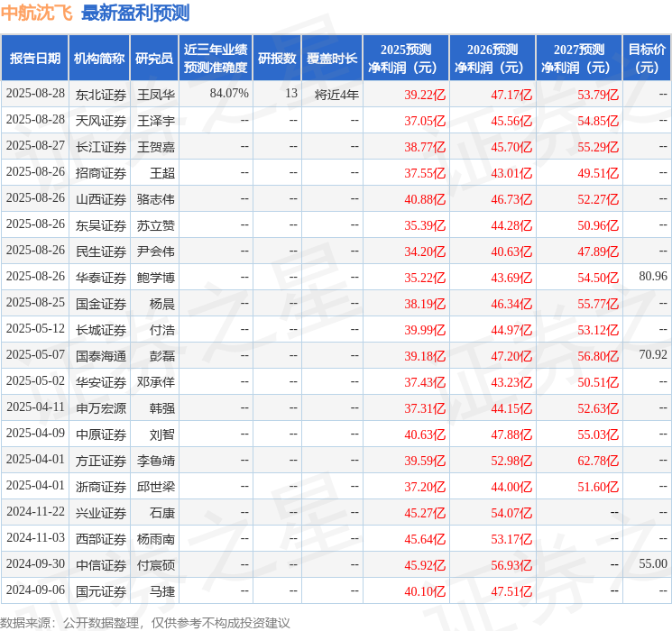Select the 中信证券 institution cell
The height and width of the screenshot is (631, 672).
tap(101, 565)
